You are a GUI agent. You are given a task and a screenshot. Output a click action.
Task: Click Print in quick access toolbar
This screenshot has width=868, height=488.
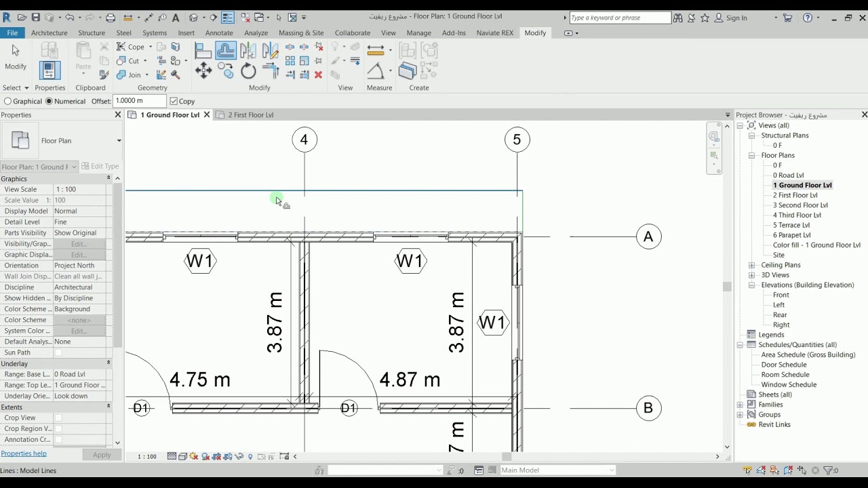111,18
